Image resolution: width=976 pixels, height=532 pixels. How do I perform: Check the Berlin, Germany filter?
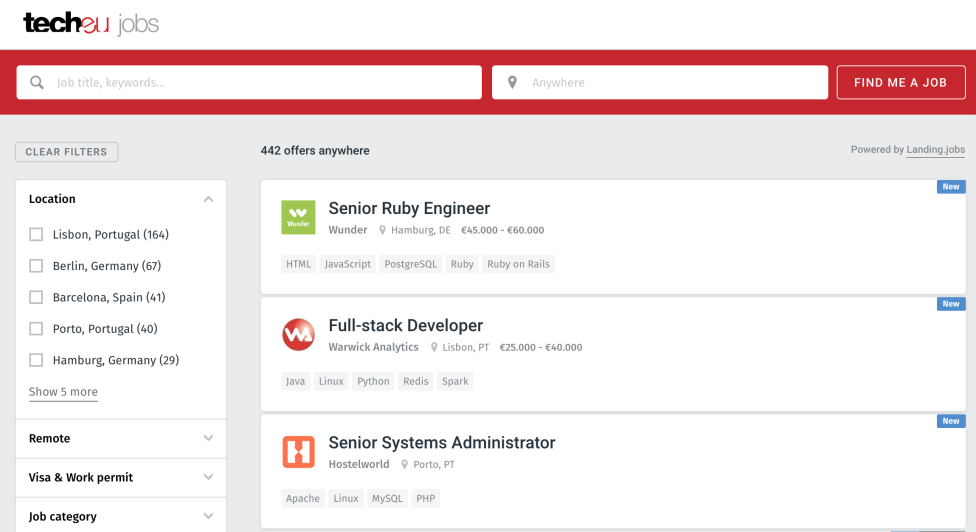point(36,266)
